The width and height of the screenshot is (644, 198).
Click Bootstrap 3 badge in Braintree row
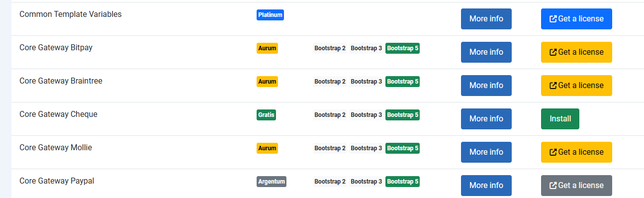pyautogui.click(x=367, y=82)
